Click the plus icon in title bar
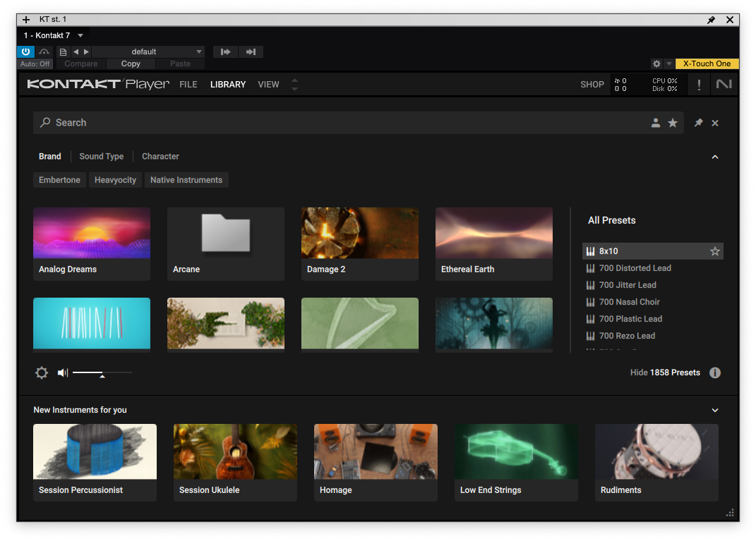 (x=26, y=19)
